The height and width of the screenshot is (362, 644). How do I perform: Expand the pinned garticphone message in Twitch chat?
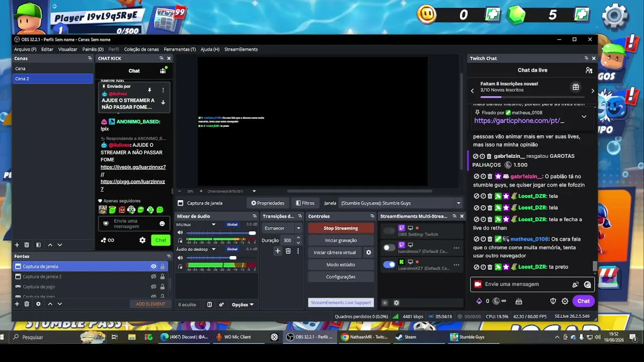click(584, 117)
